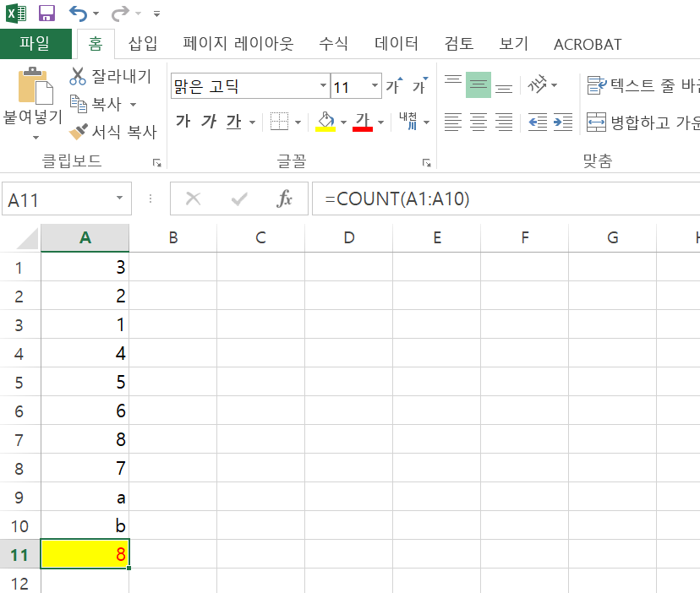Screen dimensions: 700x593
Task: Apply red font color
Action: pos(363,122)
